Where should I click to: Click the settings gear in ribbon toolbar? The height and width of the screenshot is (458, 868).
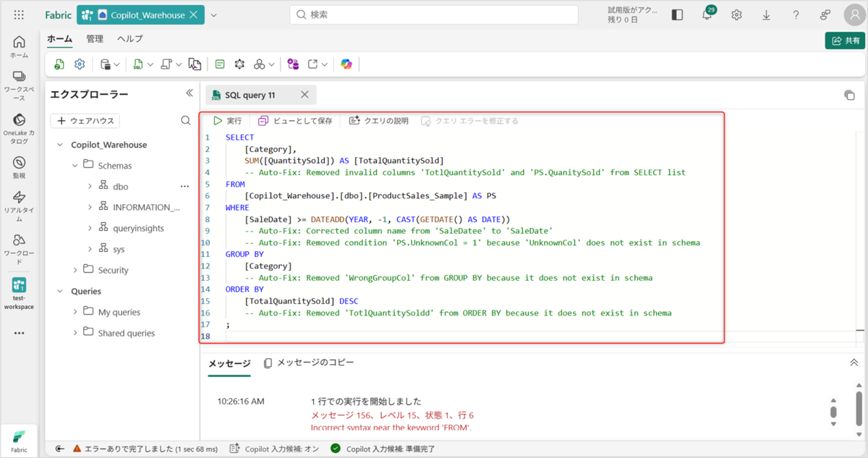coord(80,64)
